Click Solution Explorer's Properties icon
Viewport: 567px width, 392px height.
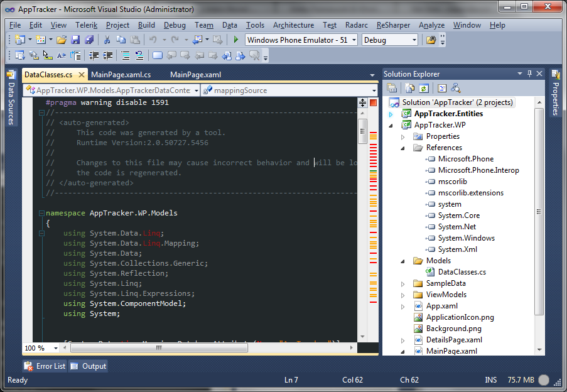point(392,88)
